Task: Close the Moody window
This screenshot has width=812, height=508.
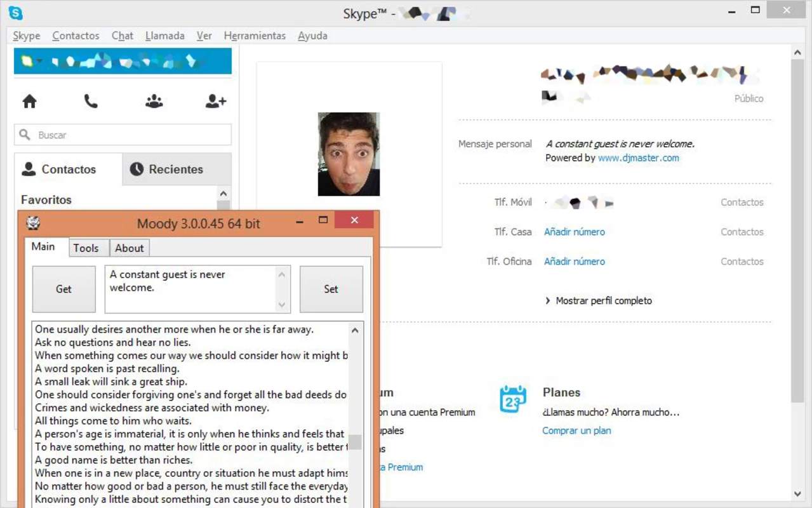Action: click(354, 220)
